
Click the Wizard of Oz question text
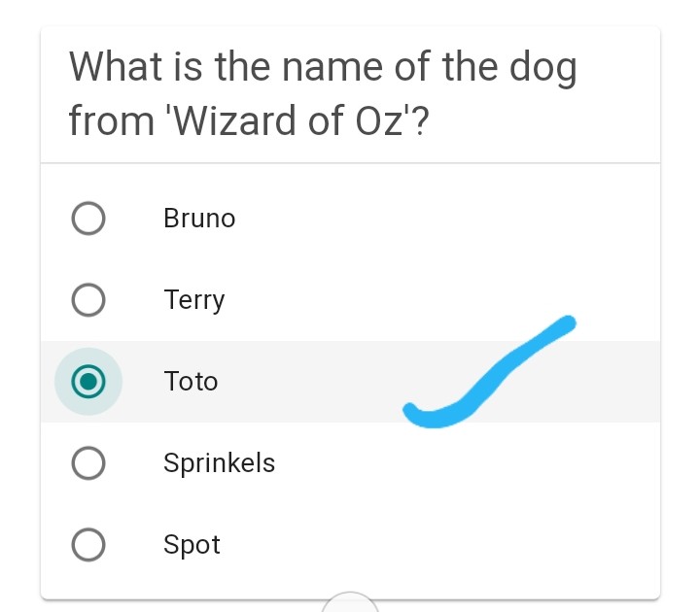click(x=323, y=94)
